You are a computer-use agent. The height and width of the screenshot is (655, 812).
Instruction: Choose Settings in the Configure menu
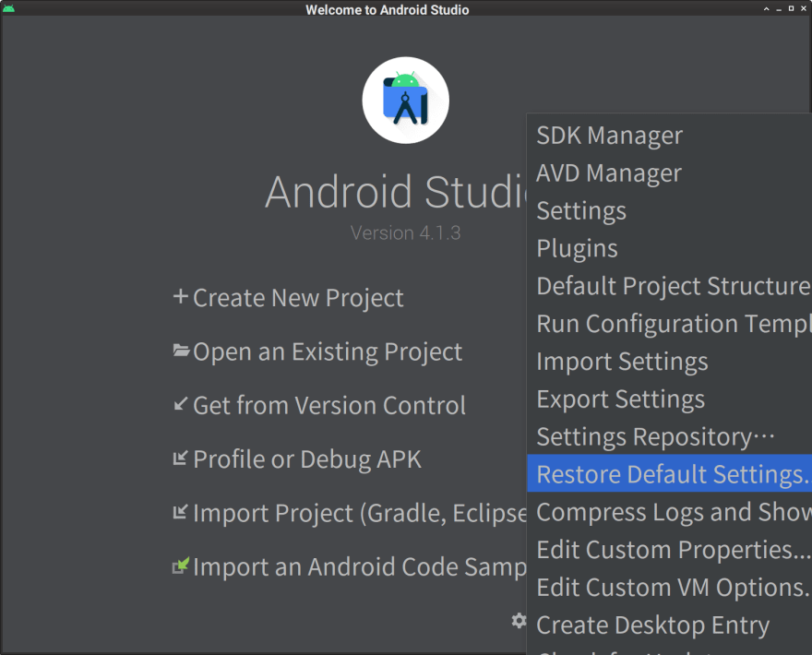pos(670,210)
